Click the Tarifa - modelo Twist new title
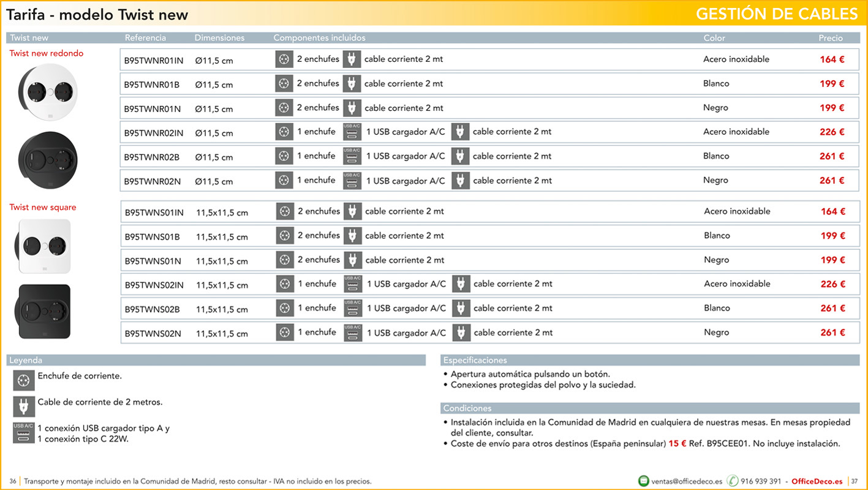 (x=97, y=15)
